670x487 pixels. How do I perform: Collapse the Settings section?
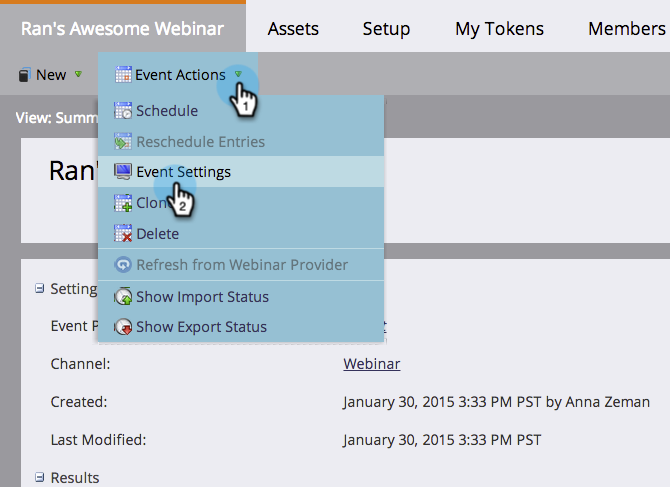click(40, 289)
